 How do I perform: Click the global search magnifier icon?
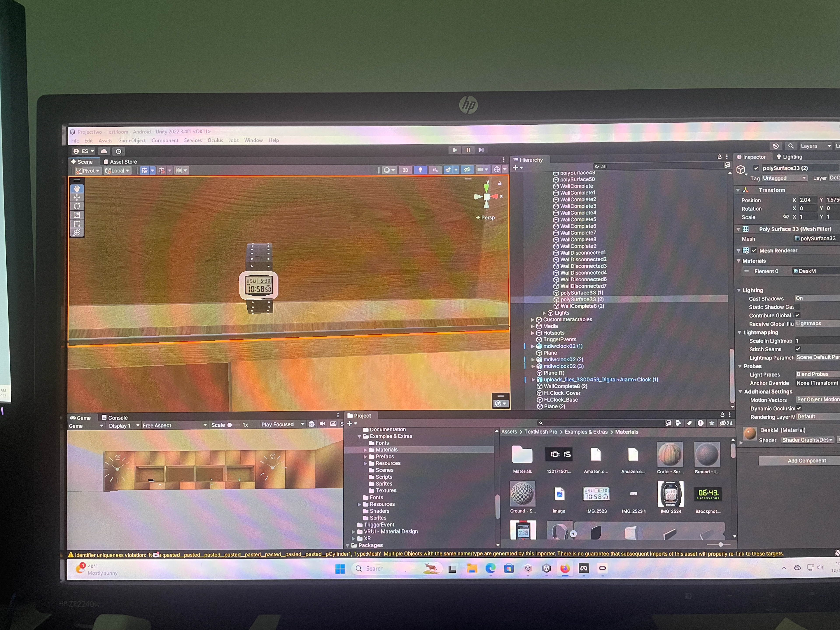(791, 146)
